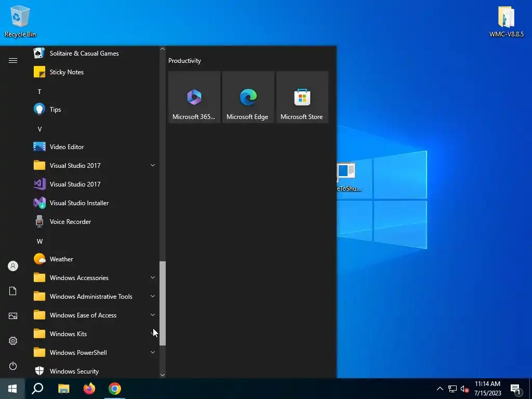Open the Microsoft Store tile
Viewport: 532px width, 399px height.
(x=302, y=97)
